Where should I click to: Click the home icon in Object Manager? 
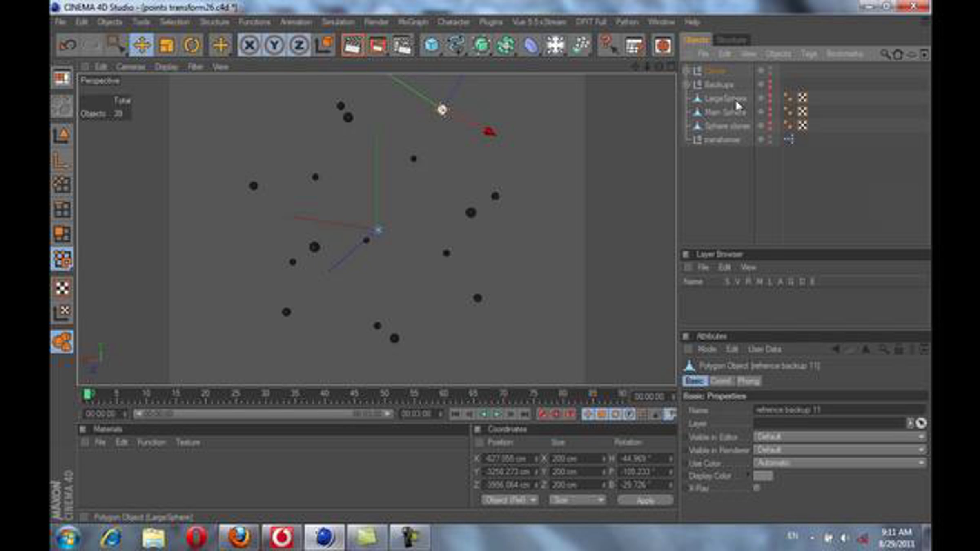click(x=898, y=54)
